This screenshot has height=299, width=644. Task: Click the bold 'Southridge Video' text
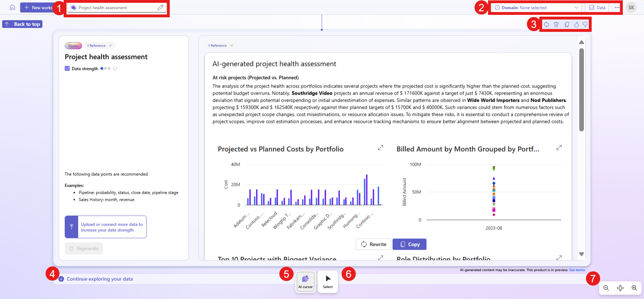click(312, 93)
